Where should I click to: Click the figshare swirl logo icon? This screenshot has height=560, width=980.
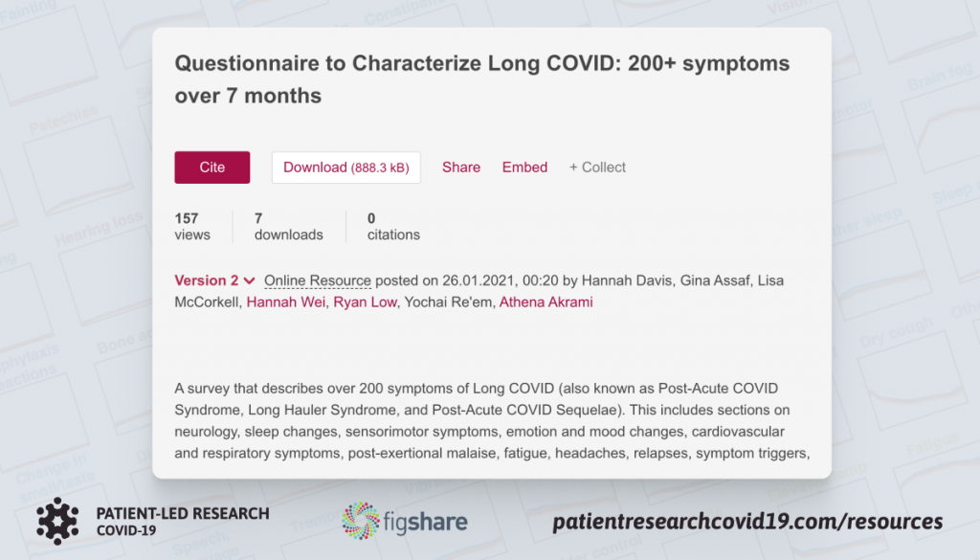[361, 521]
